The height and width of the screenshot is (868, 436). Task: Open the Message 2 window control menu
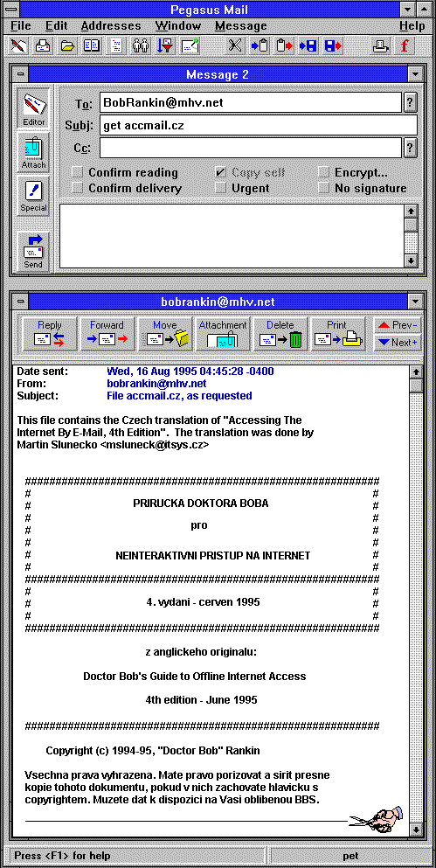click(x=20, y=74)
